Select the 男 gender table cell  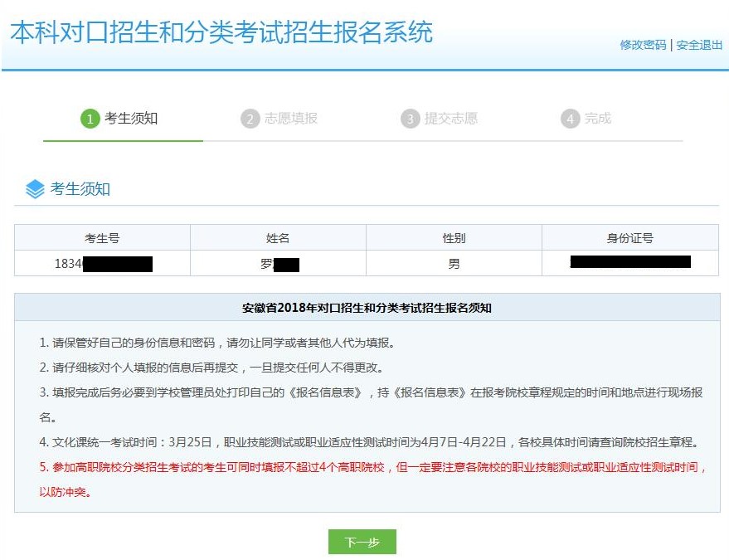[x=454, y=264]
